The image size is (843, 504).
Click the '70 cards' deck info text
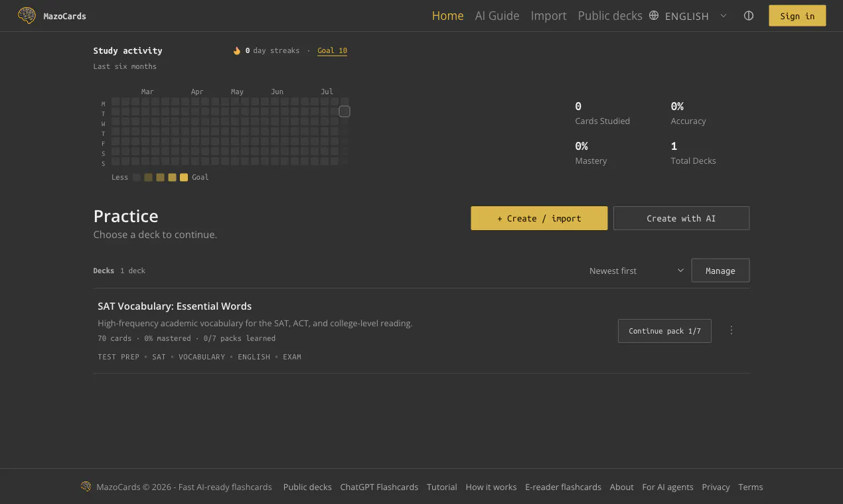pyautogui.click(x=115, y=338)
